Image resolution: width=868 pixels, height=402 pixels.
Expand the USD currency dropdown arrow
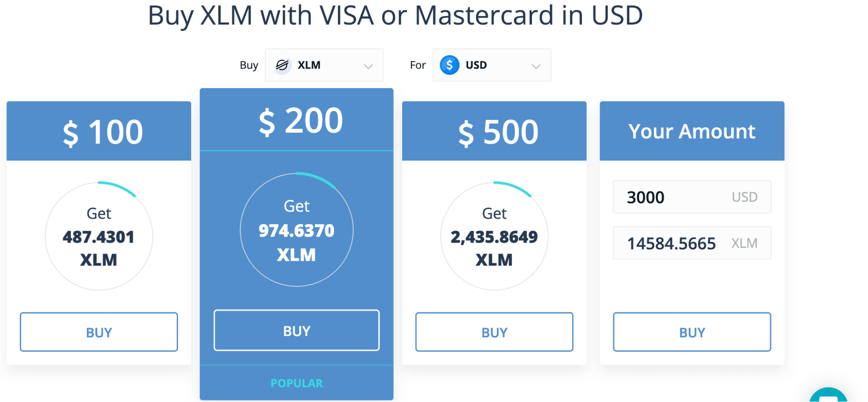click(536, 66)
